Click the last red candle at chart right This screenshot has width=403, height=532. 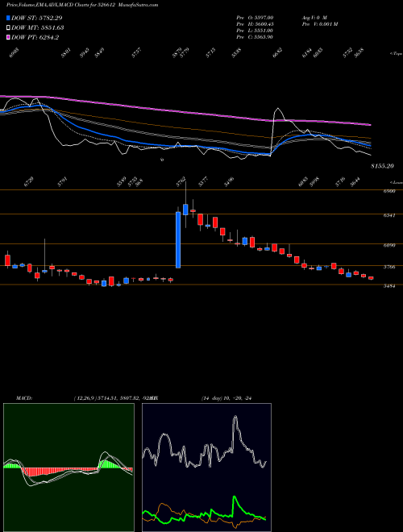371,278
